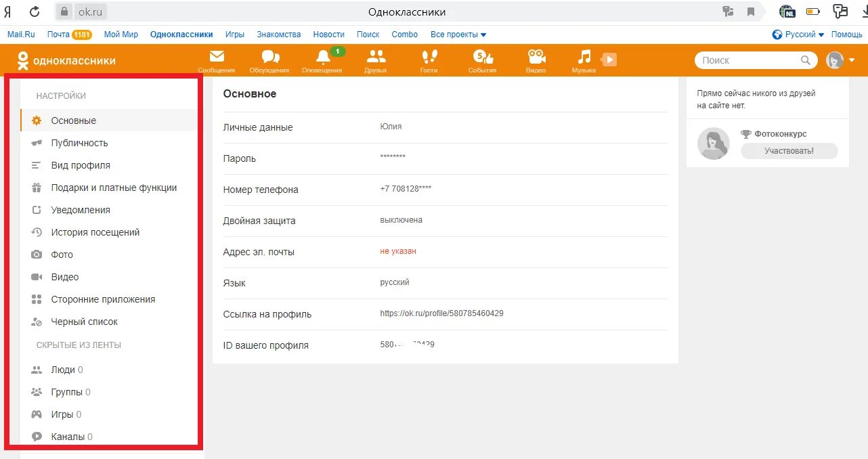The width and height of the screenshot is (868, 459).
Task: Open Знакомства link
Action: coord(279,35)
